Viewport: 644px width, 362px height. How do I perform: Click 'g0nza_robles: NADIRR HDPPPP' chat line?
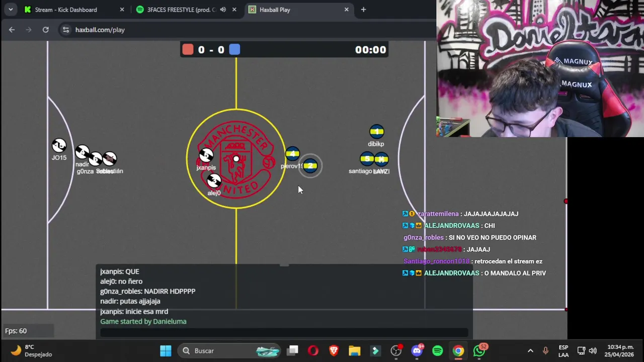(x=148, y=291)
